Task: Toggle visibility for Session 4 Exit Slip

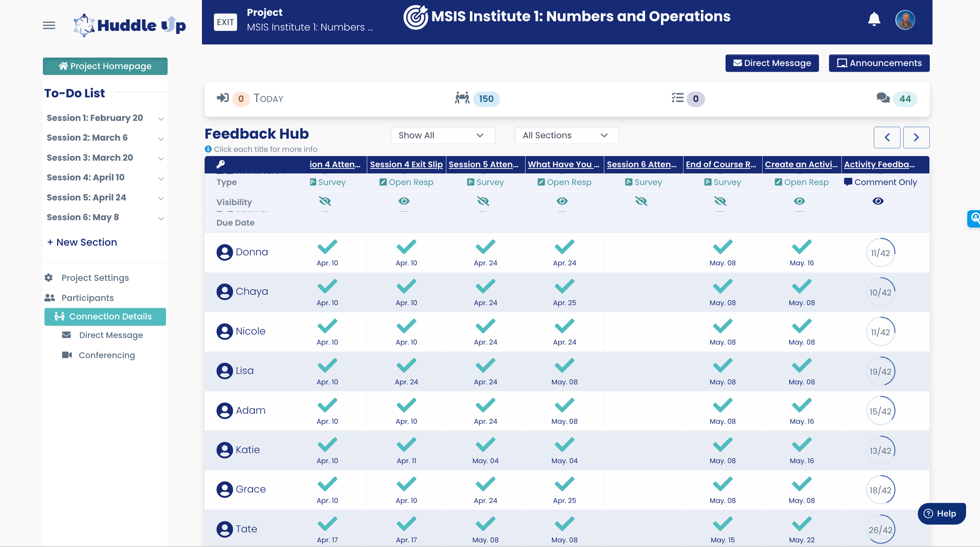Action: 404,201
